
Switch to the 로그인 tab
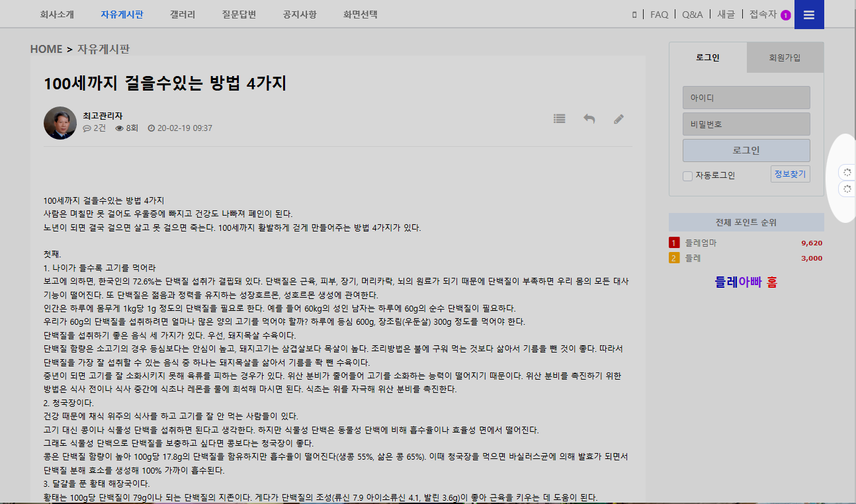point(708,58)
